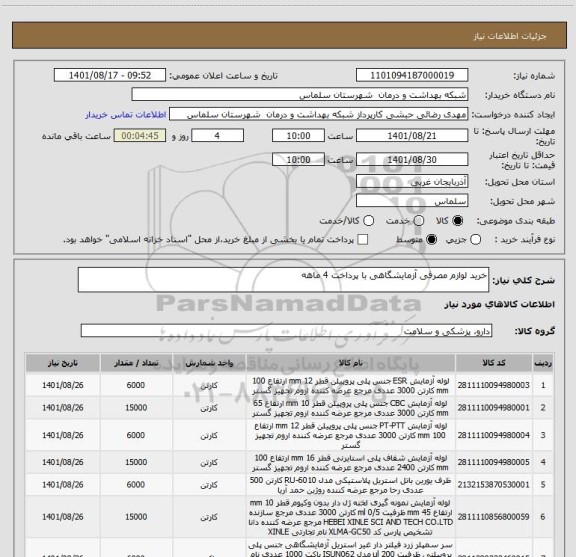This screenshot has width=576, height=557.
Task: Click the remaining time countdown 00:04:45
Action: [140, 136]
